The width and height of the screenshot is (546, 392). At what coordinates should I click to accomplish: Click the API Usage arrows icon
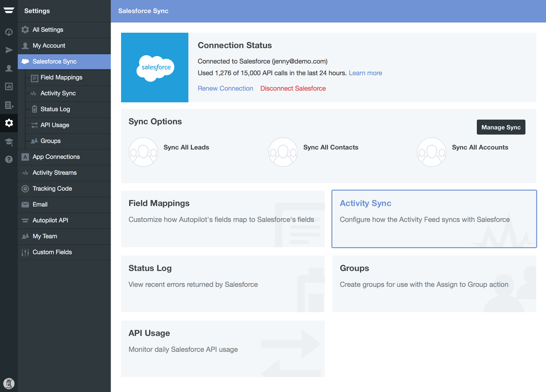coord(34,125)
